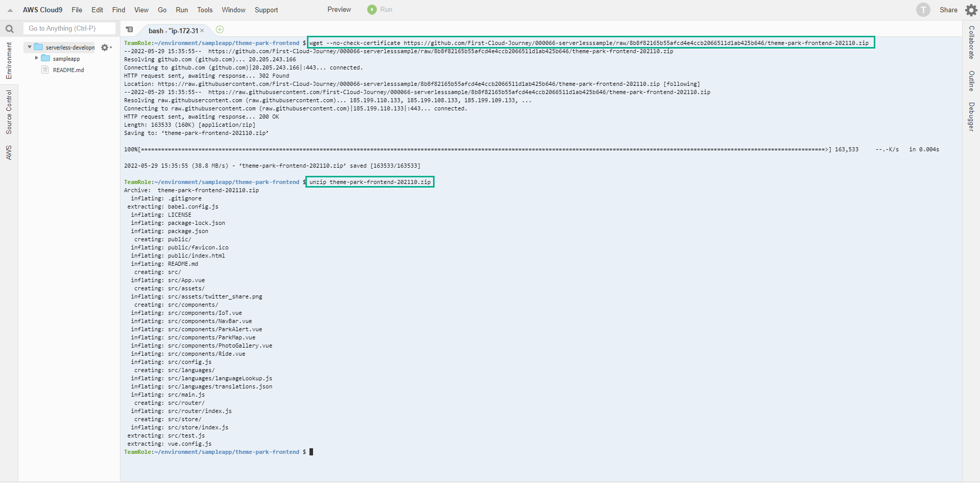Open the Tools menu
The image size is (980, 483).
(204, 10)
